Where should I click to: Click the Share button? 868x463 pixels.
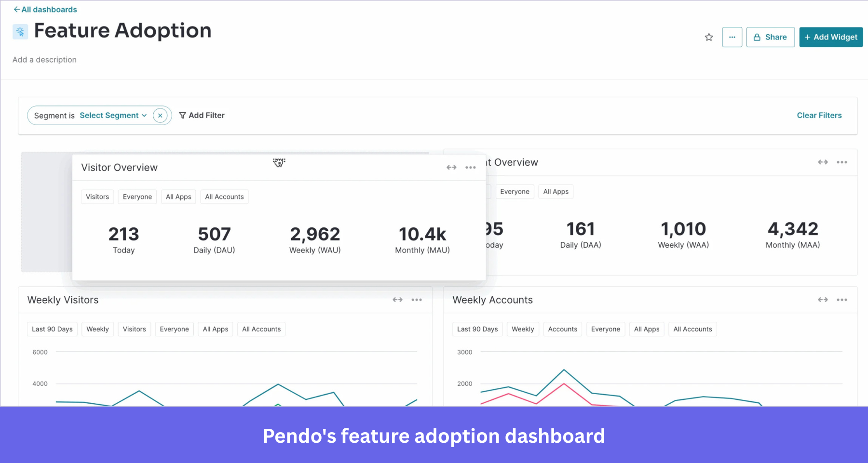coord(770,37)
